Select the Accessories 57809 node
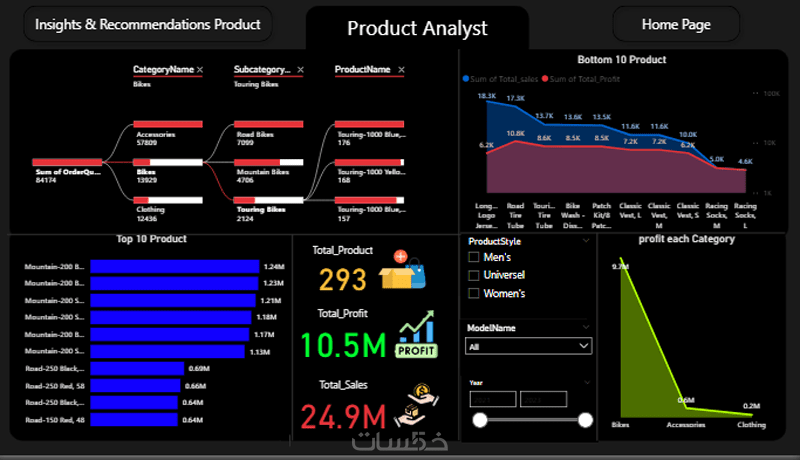The width and height of the screenshot is (800, 460). click(x=168, y=124)
